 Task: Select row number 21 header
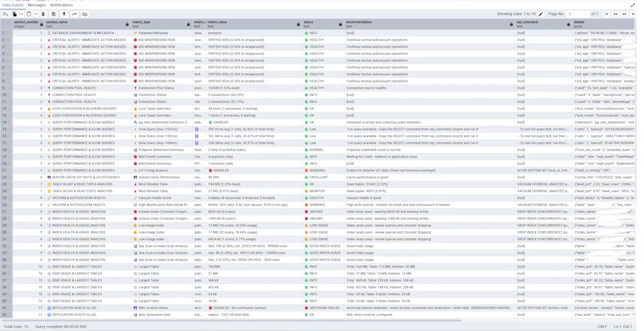pyautogui.click(x=6, y=170)
